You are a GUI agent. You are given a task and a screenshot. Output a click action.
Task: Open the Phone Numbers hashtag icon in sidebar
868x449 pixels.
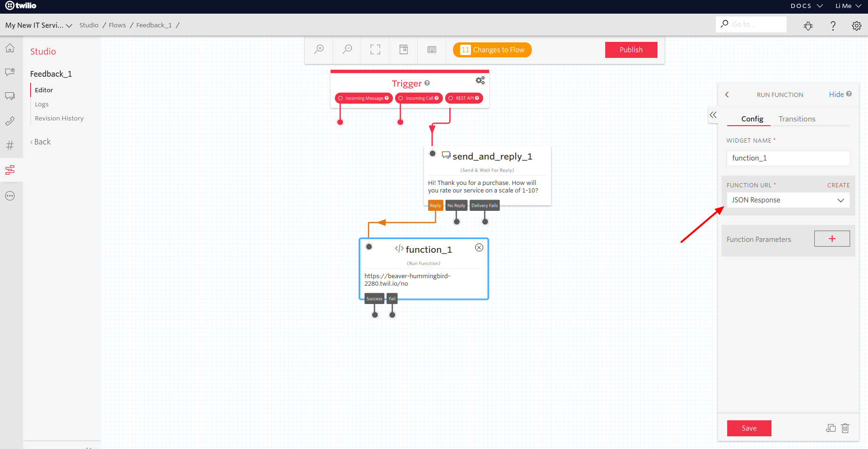click(x=10, y=145)
